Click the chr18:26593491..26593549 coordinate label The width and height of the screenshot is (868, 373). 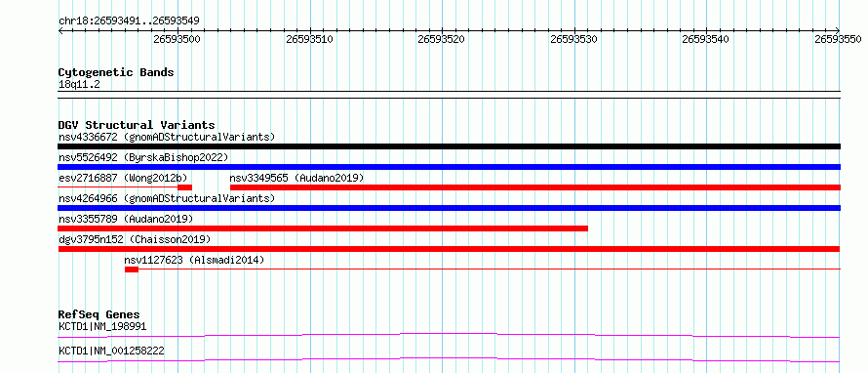pyautogui.click(x=129, y=21)
